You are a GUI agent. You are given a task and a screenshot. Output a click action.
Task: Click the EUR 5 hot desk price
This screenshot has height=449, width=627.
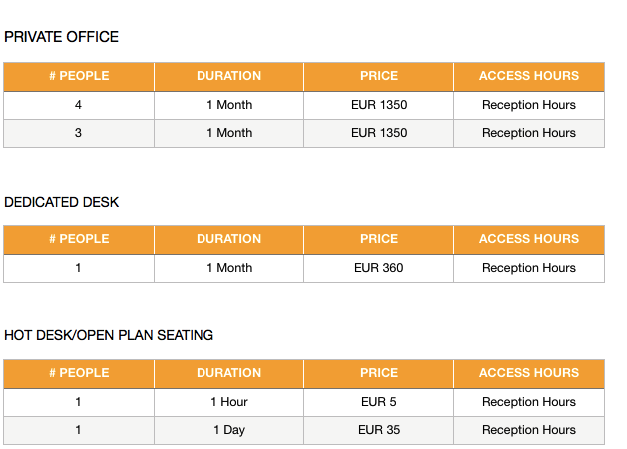click(x=379, y=401)
